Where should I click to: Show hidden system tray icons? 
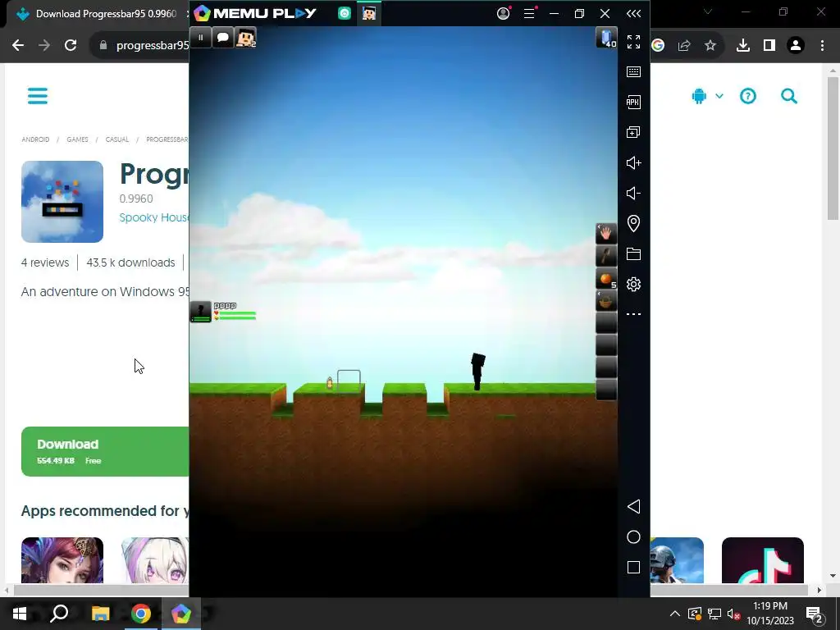click(675, 614)
